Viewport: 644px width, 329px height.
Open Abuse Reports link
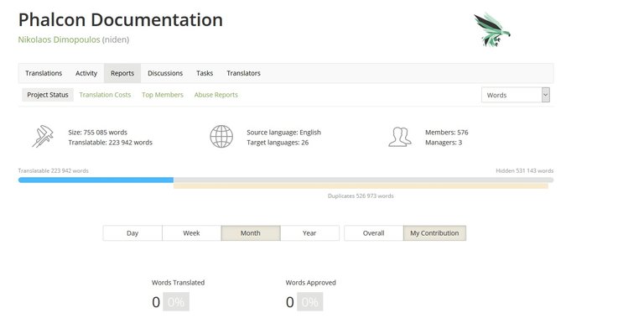(216, 95)
